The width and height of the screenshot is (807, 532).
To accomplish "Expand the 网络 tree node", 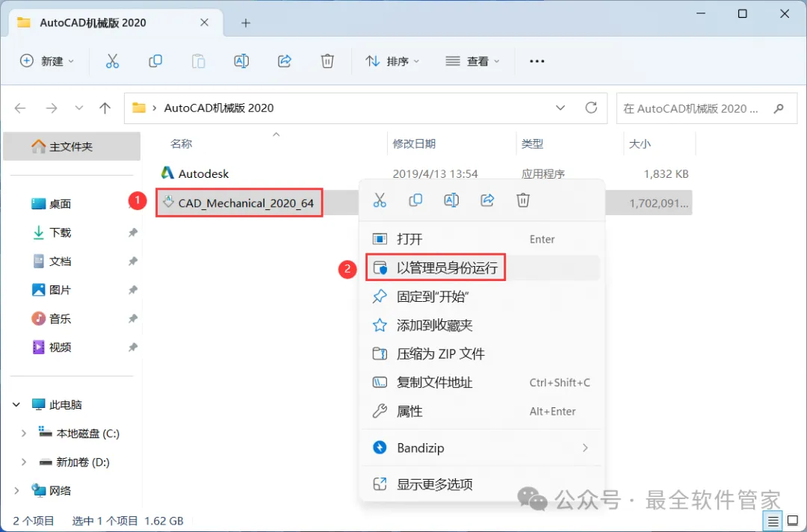I will (16, 491).
